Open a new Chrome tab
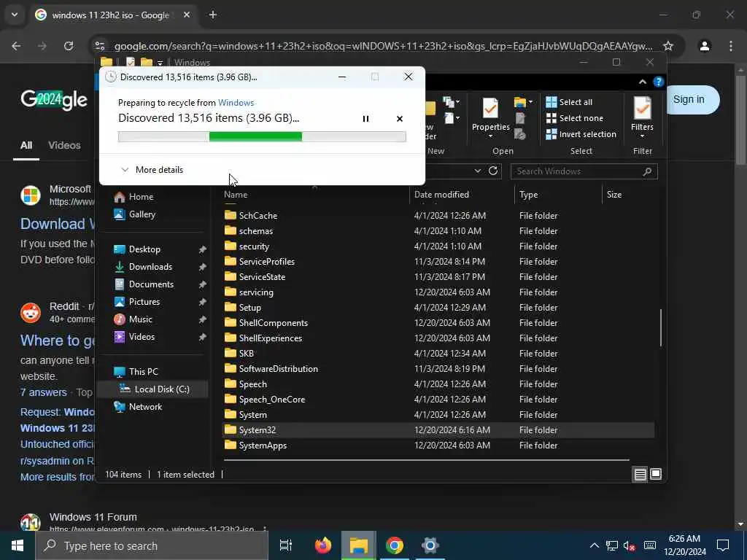 [213, 15]
